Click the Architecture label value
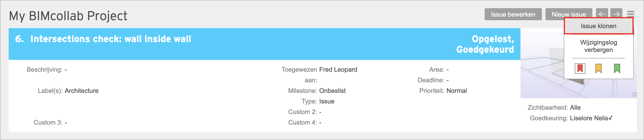Image resolution: width=644 pixels, height=140 pixels. coord(81,91)
